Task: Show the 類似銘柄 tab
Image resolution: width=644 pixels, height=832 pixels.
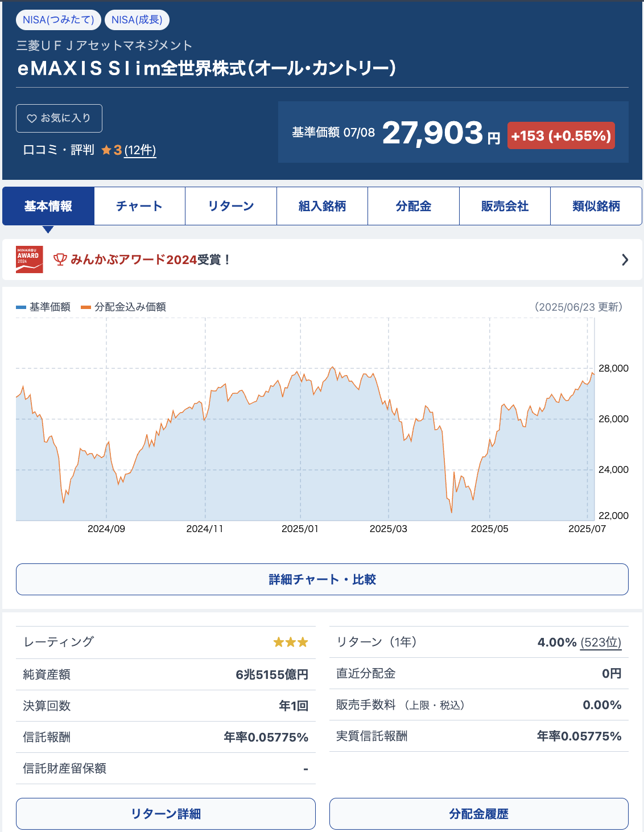Action: coord(596,206)
